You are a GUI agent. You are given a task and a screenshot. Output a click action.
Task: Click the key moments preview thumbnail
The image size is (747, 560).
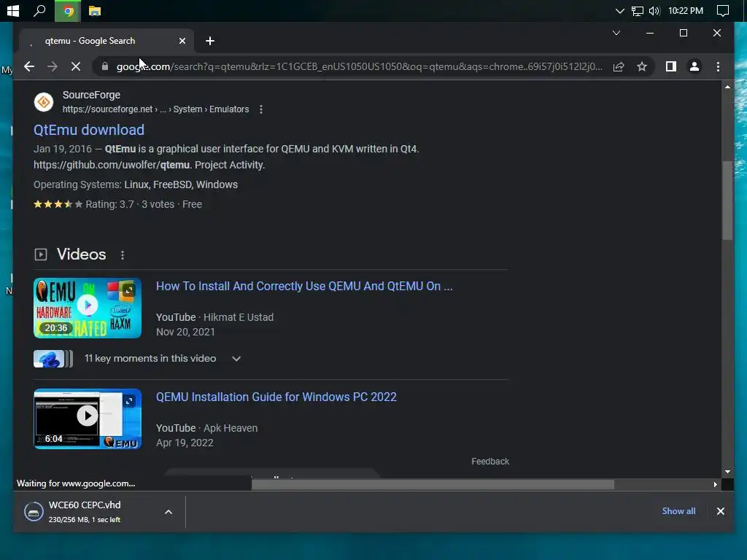pyautogui.click(x=53, y=359)
